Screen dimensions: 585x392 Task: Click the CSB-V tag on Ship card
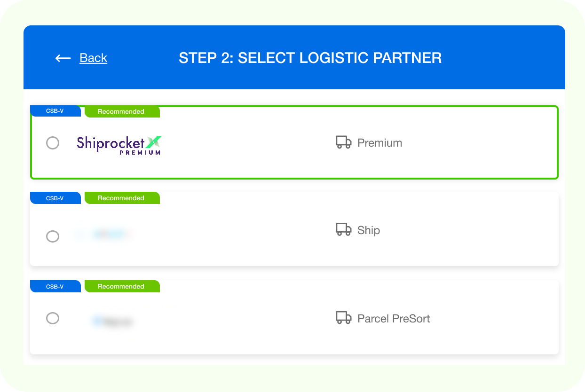point(55,198)
